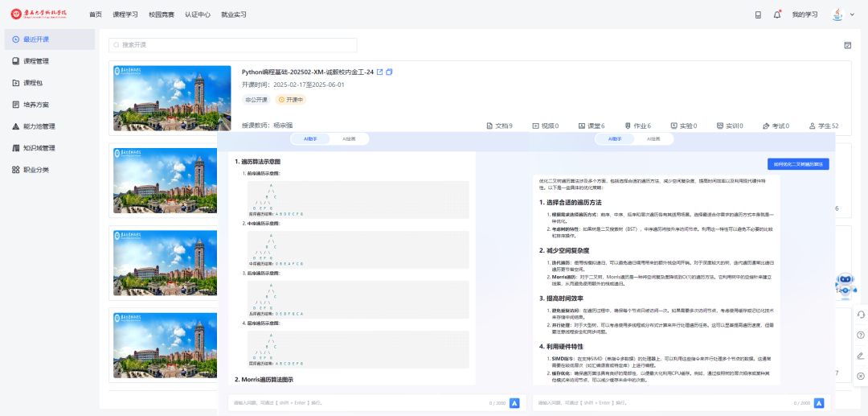Select 知识域管理 in the sidebar
Viewport: 868px width, 416px height.
(x=50, y=148)
